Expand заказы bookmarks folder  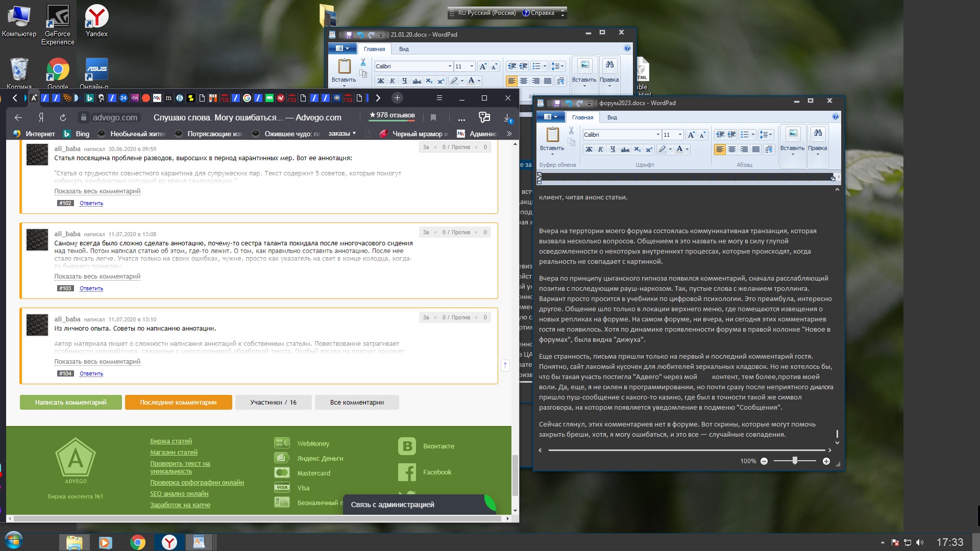pos(342,134)
